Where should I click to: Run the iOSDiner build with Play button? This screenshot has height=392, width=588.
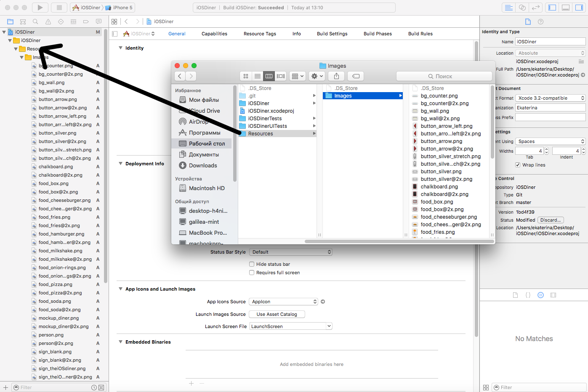40,8
